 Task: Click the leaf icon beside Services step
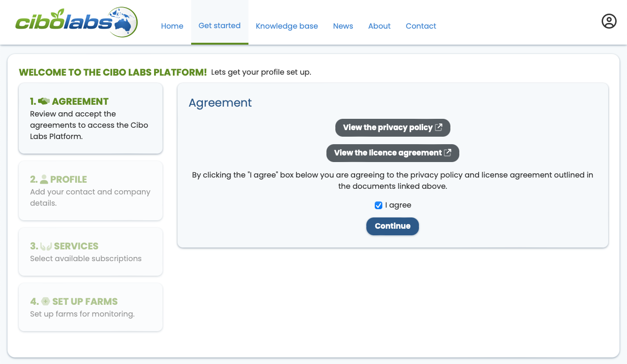46,246
